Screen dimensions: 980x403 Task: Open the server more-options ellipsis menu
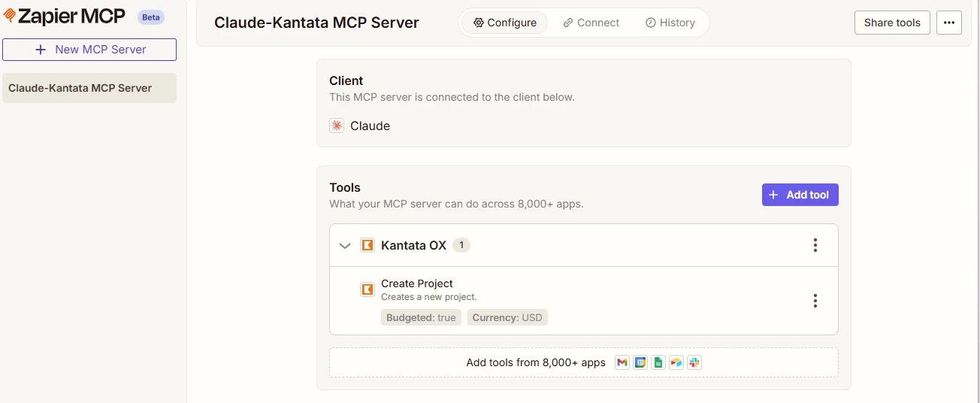pos(949,23)
